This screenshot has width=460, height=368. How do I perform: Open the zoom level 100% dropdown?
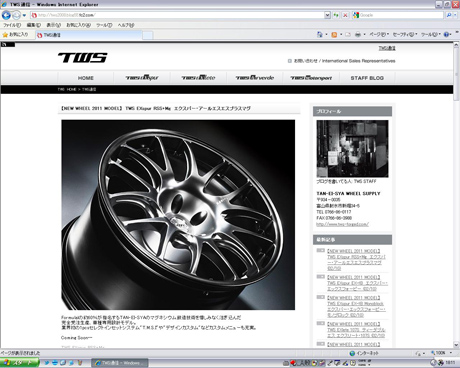[442, 353]
